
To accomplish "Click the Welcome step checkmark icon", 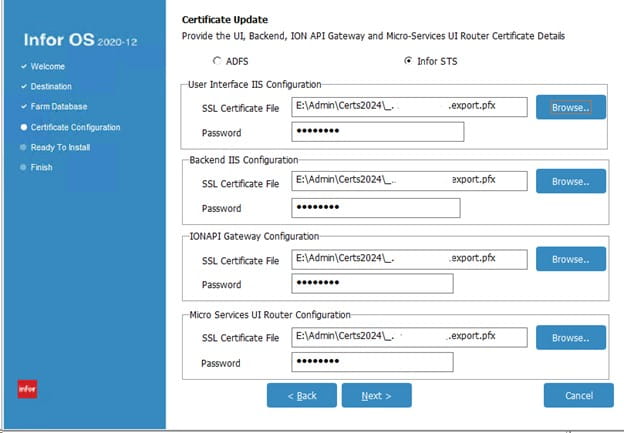I will (24, 66).
